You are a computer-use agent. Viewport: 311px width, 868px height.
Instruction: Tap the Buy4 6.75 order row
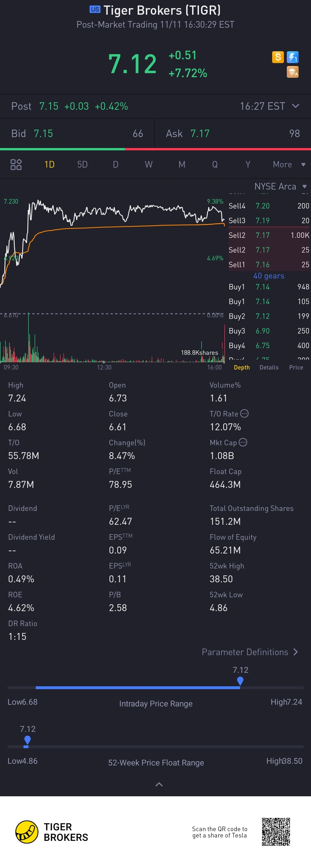click(269, 345)
